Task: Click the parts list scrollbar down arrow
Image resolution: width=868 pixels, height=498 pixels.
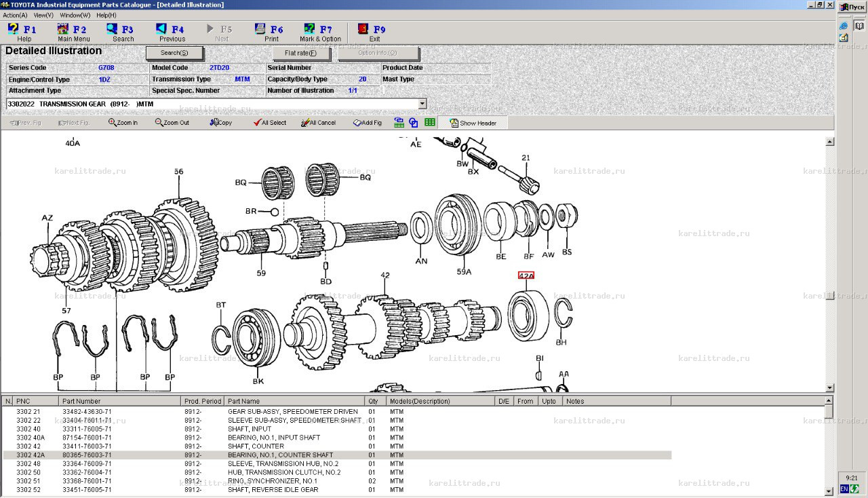Action: tap(829, 491)
